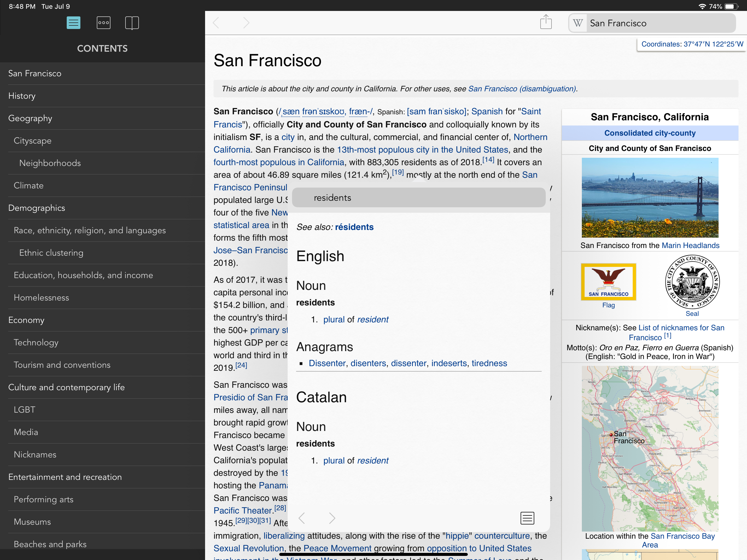Image resolution: width=747 pixels, height=560 pixels.
Task: Go to Education, households, and income
Action: click(102, 275)
